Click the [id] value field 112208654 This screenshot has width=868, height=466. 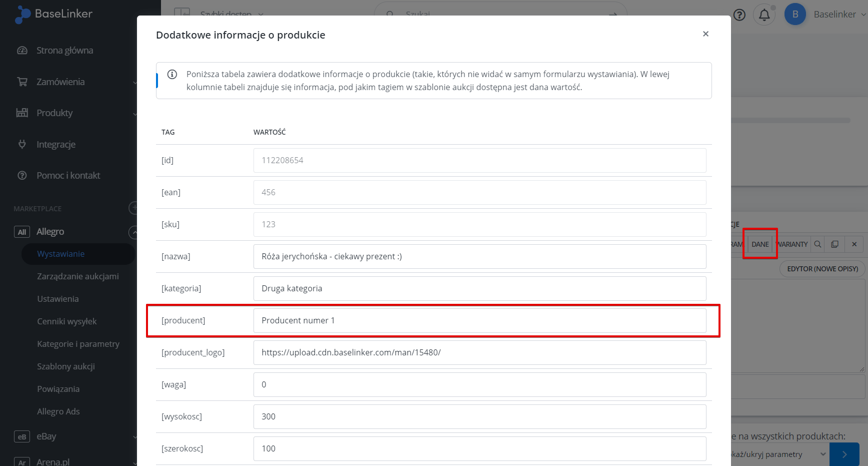[479, 161]
